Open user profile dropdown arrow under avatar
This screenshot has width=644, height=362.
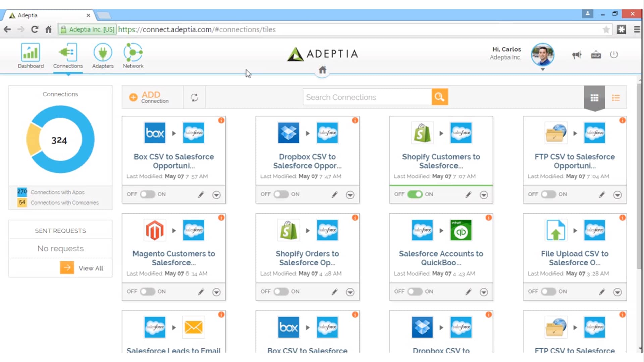coord(543,70)
